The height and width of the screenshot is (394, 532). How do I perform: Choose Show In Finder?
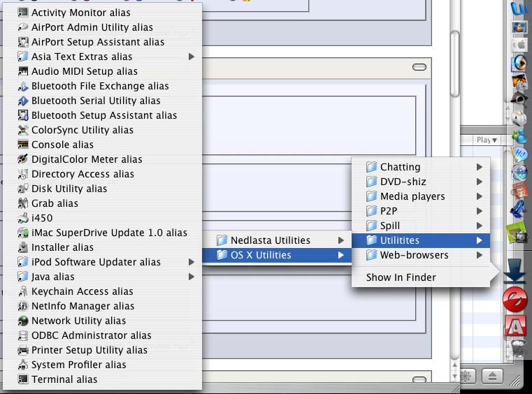click(x=421, y=277)
